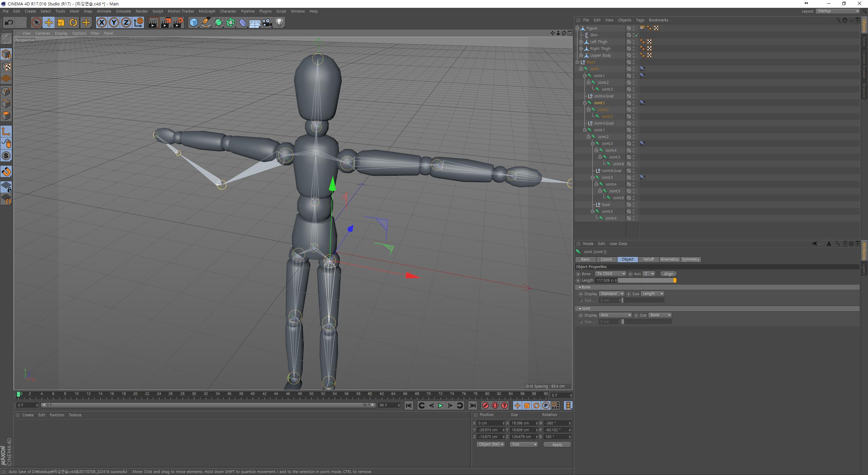
Task: Go to start of timeline
Action: click(x=409, y=405)
